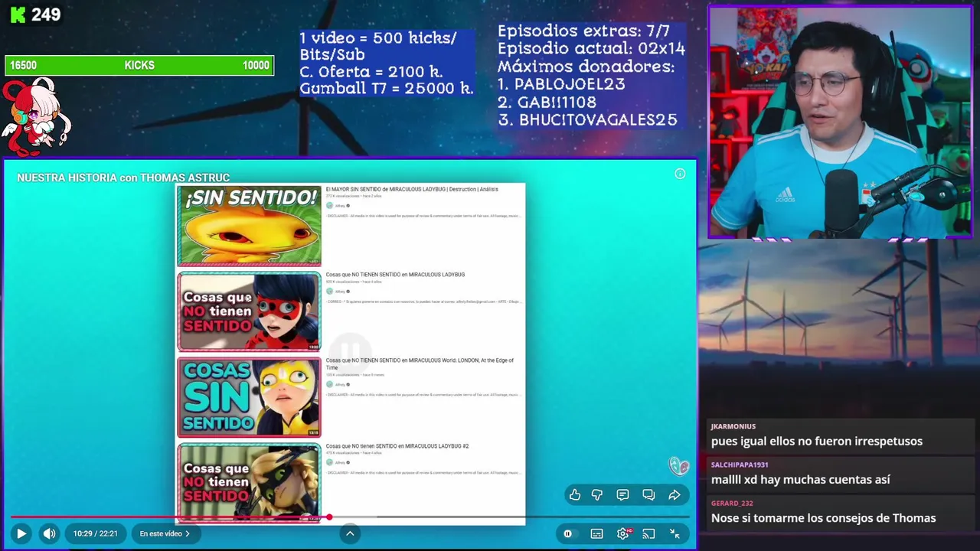Click the info icon near the video title
Image resolution: width=980 pixels, height=551 pixels.
680,174
